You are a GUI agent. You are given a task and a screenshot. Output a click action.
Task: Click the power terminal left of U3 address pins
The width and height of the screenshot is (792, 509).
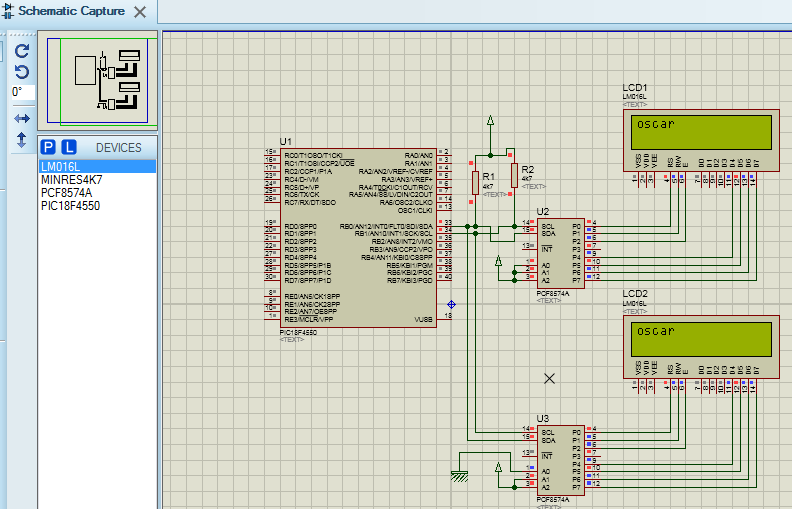tap(499, 467)
